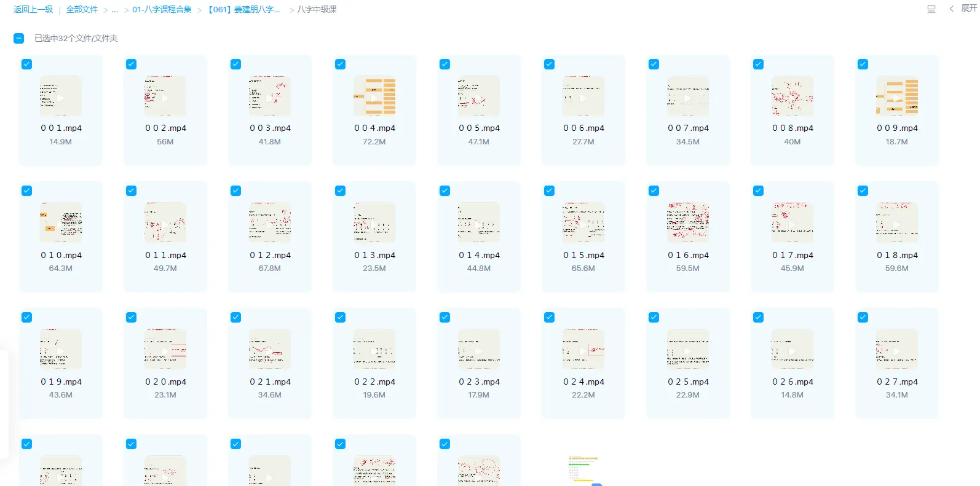The width and height of the screenshot is (980, 486).
Task: Click the 已选中32个文件/文件夹 label
Action: (x=76, y=38)
